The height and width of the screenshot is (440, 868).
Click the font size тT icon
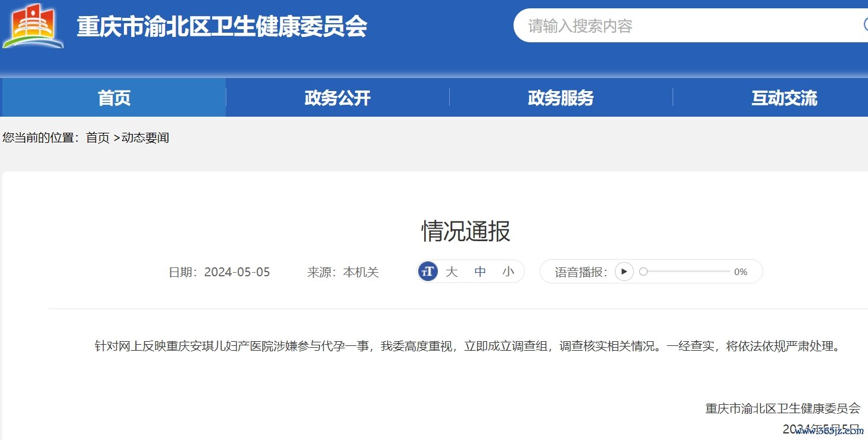tap(428, 272)
